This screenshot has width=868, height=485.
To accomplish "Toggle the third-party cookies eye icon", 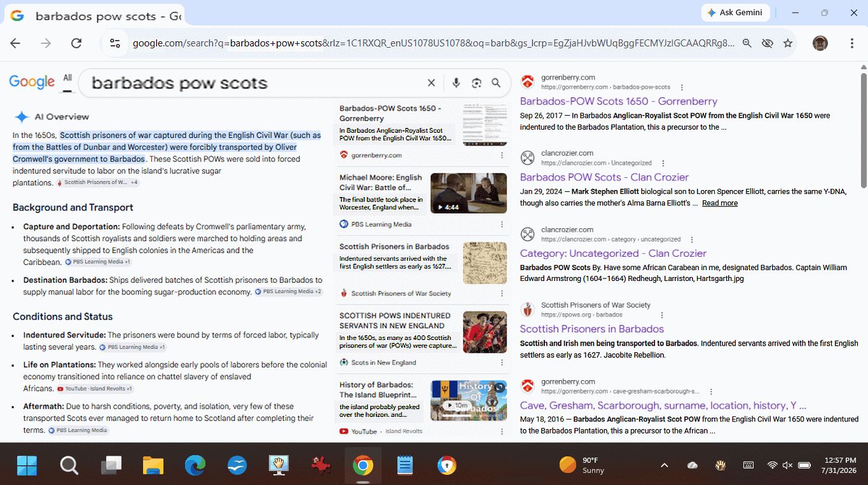I will pyautogui.click(x=768, y=43).
